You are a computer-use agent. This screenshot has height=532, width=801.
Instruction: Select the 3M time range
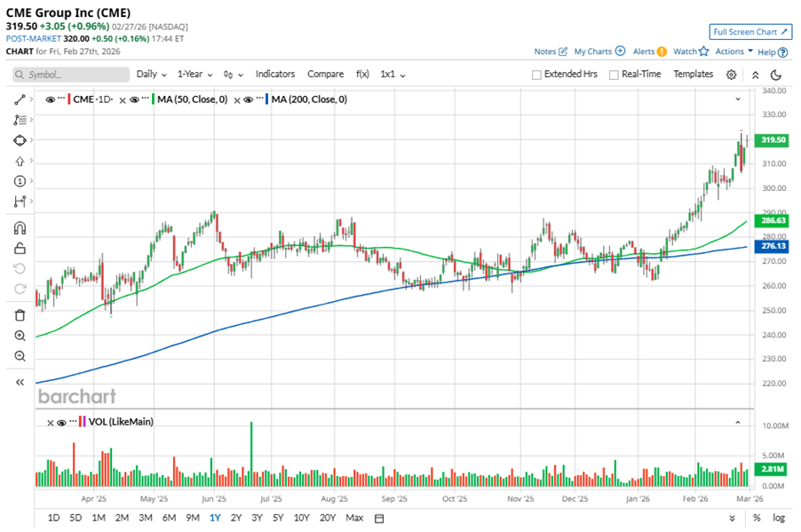[x=146, y=518]
